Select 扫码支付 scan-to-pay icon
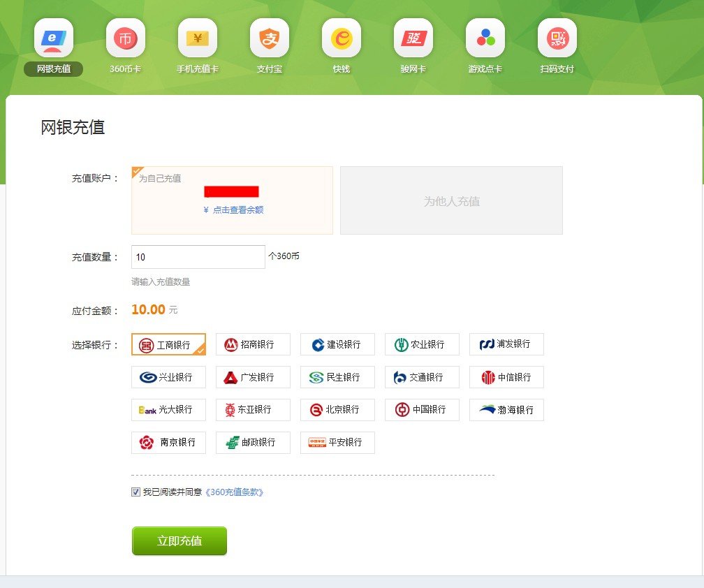 (x=557, y=40)
